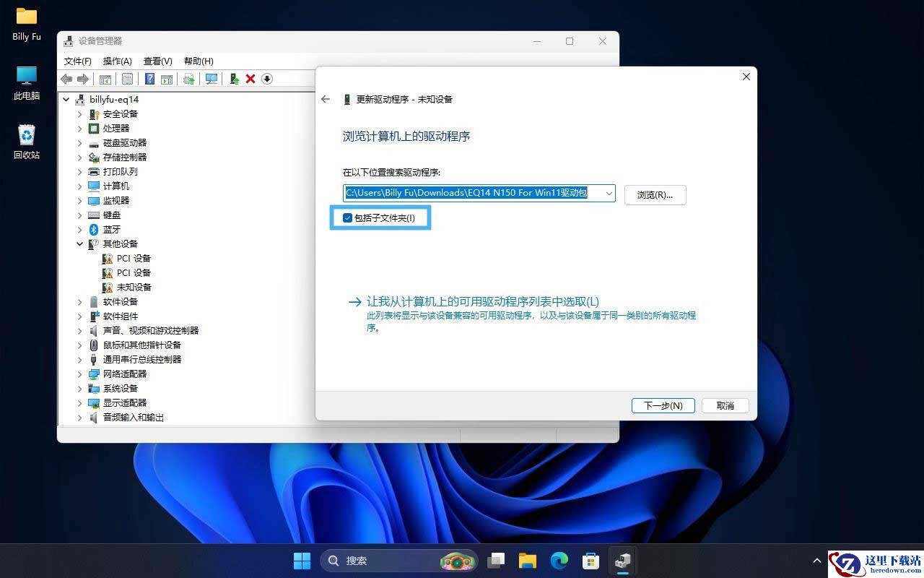Select the 系统设备 label in the tree

tap(121, 389)
